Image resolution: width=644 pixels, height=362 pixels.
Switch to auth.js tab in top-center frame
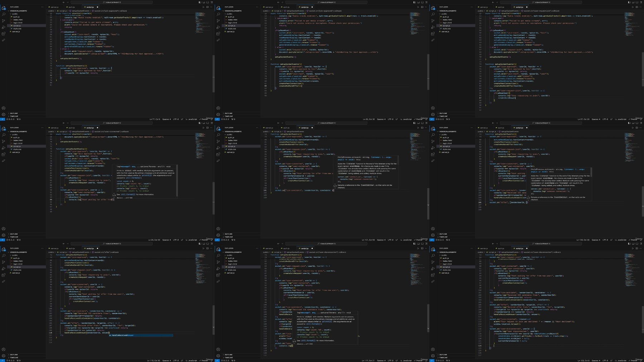pos(287,7)
